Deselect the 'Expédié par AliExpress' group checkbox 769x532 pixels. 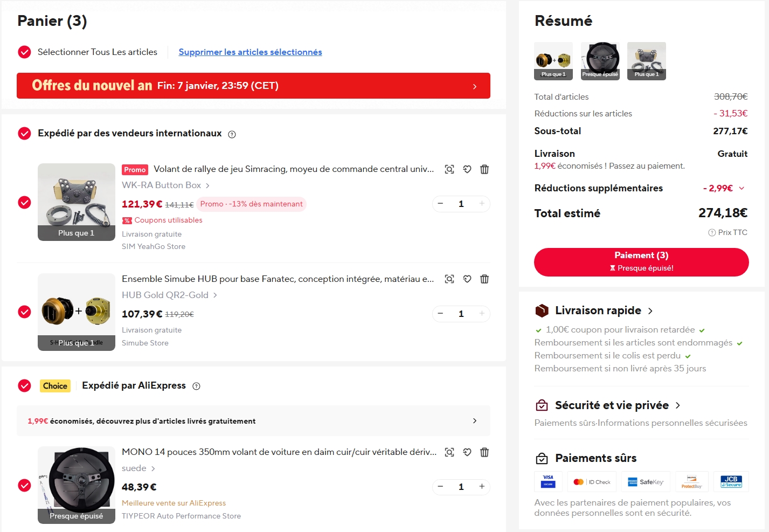click(25, 386)
